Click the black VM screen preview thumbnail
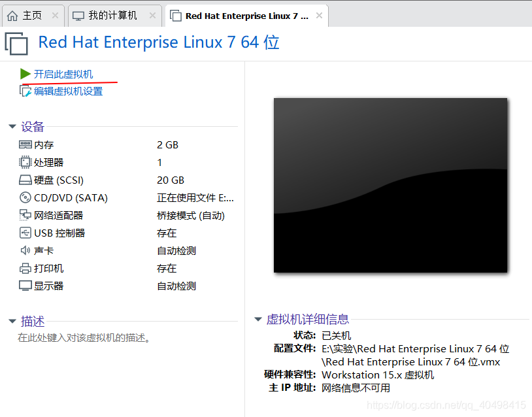Viewport: 532px width, 417px height. pos(391,185)
